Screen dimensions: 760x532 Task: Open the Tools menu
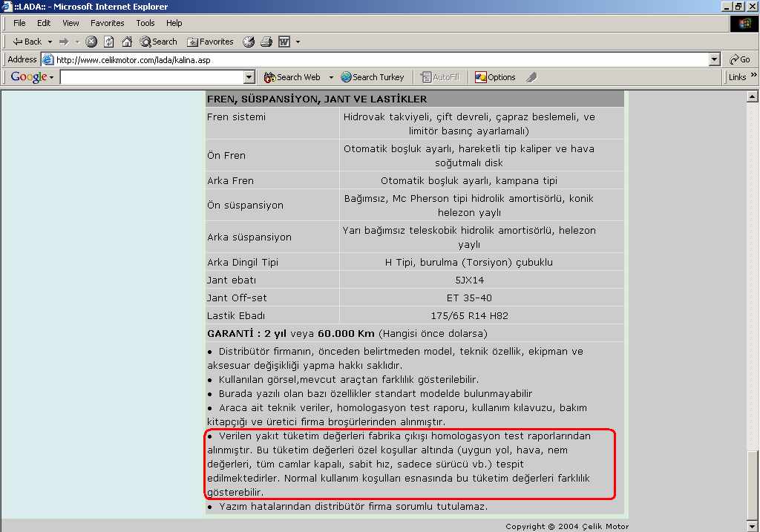click(145, 23)
